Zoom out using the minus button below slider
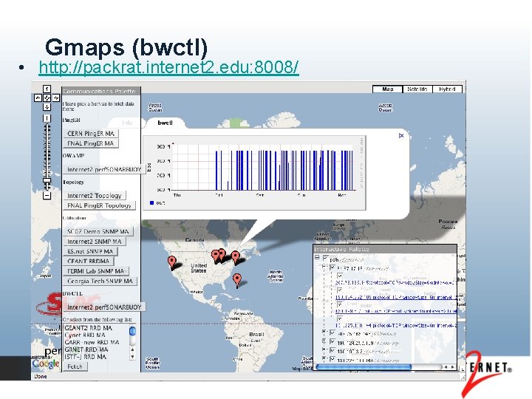532x399 pixels. point(47,195)
